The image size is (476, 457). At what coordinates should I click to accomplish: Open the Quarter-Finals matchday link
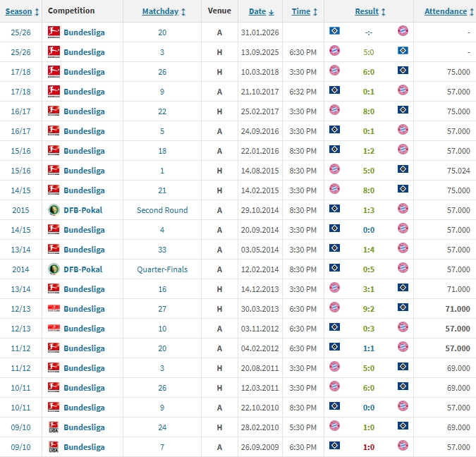(x=162, y=269)
